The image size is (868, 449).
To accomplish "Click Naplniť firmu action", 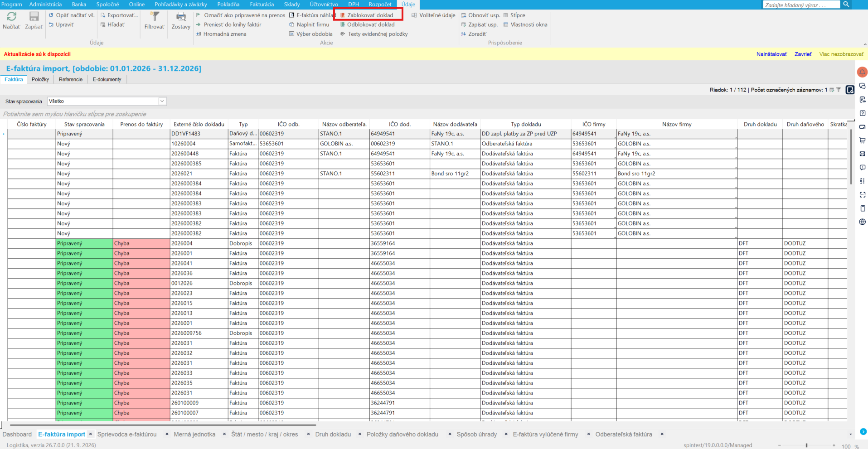I will [309, 24].
